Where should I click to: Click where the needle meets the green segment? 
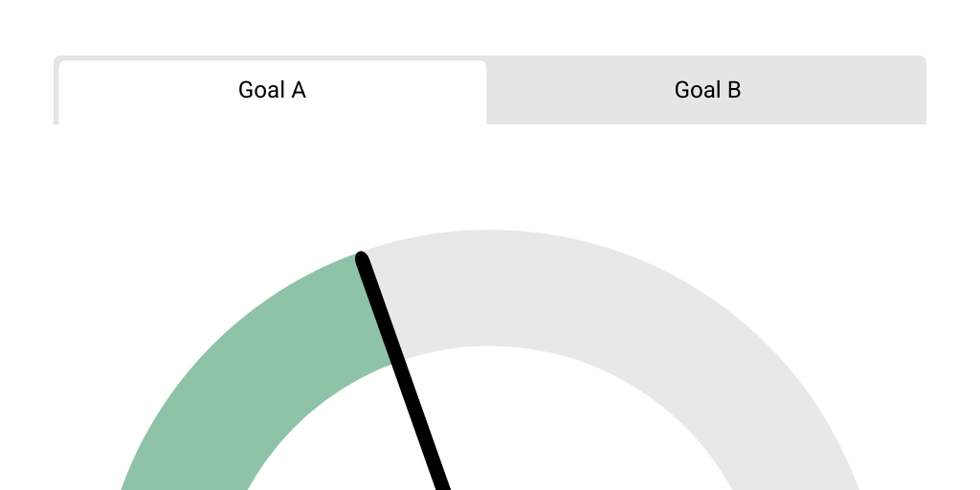[x=378, y=306]
